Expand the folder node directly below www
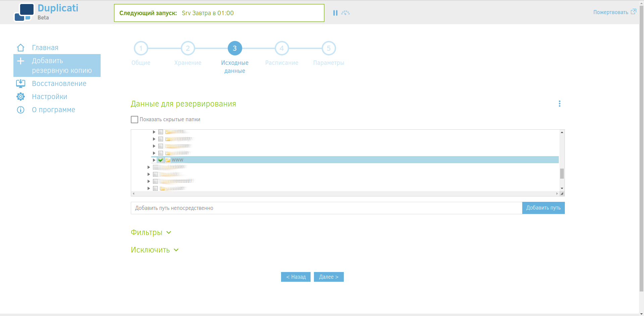644x316 pixels. tap(149, 167)
